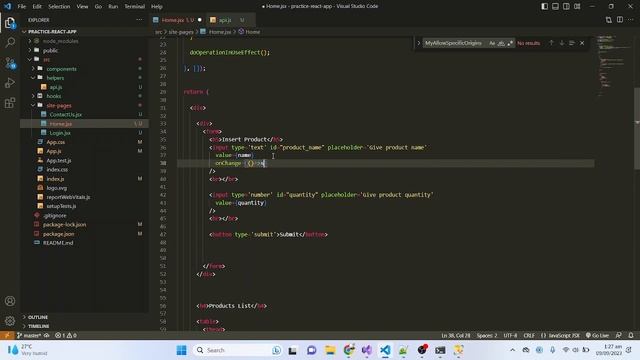The image size is (640, 360).
Task: Expand the node_modules folder
Action: point(30,41)
